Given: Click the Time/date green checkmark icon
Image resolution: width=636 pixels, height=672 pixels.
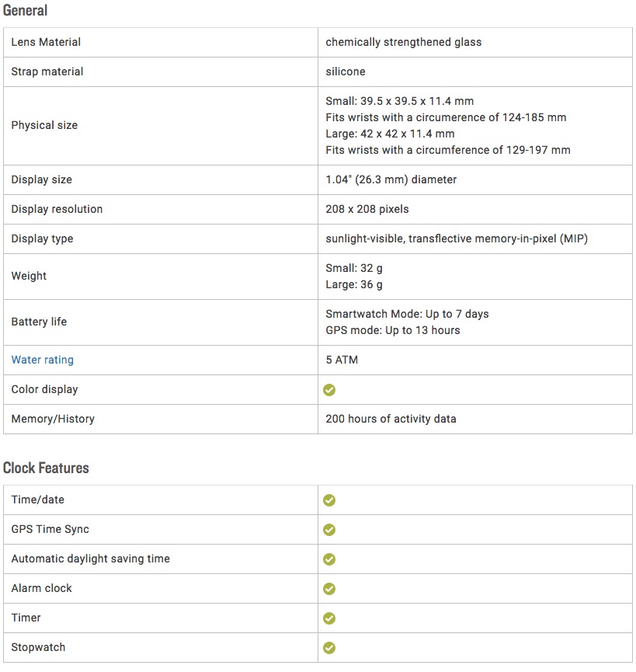Looking at the screenshot, I should click(x=329, y=500).
